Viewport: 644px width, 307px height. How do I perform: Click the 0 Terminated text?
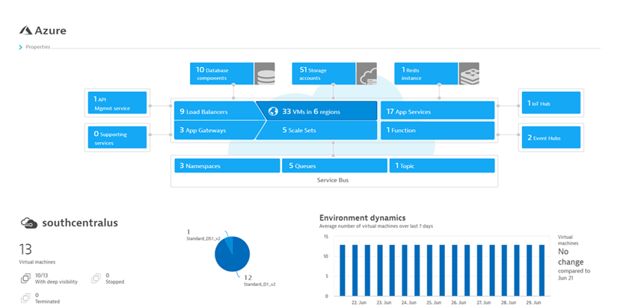pyautogui.click(x=47, y=298)
